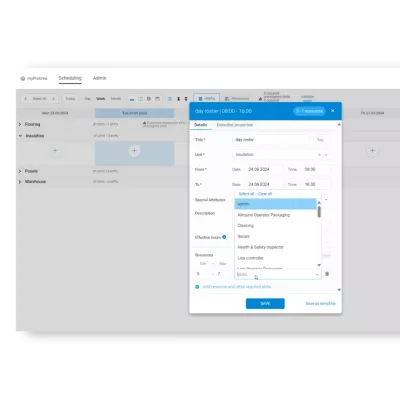Click the info icon next to Effective hours

click(224, 237)
